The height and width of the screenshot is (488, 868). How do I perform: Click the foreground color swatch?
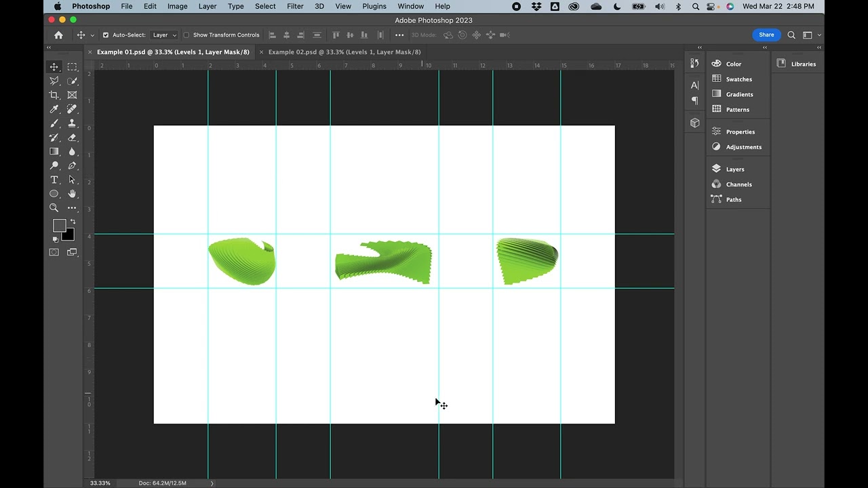[60, 226]
